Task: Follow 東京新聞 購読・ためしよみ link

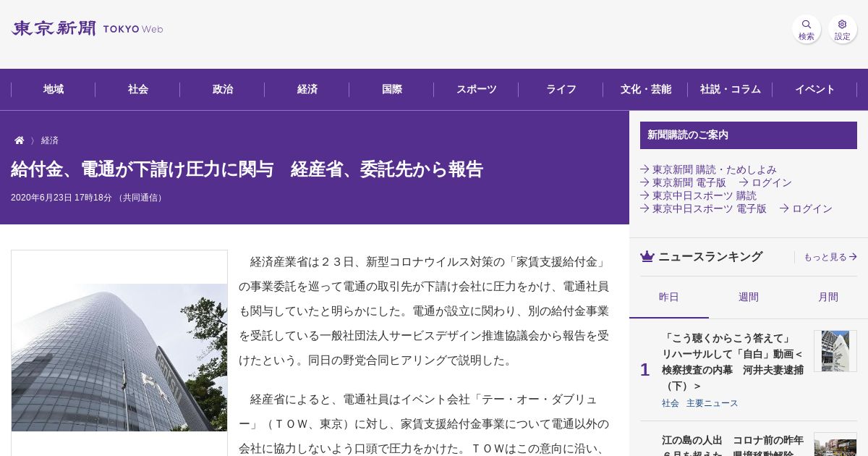Action: [x=708, y=169]
